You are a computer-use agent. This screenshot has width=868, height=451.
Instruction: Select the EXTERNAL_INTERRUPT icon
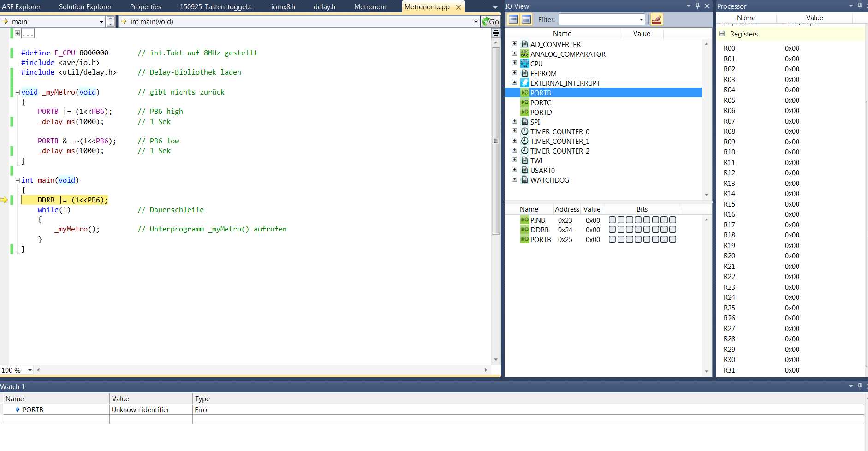coord(524,83)
